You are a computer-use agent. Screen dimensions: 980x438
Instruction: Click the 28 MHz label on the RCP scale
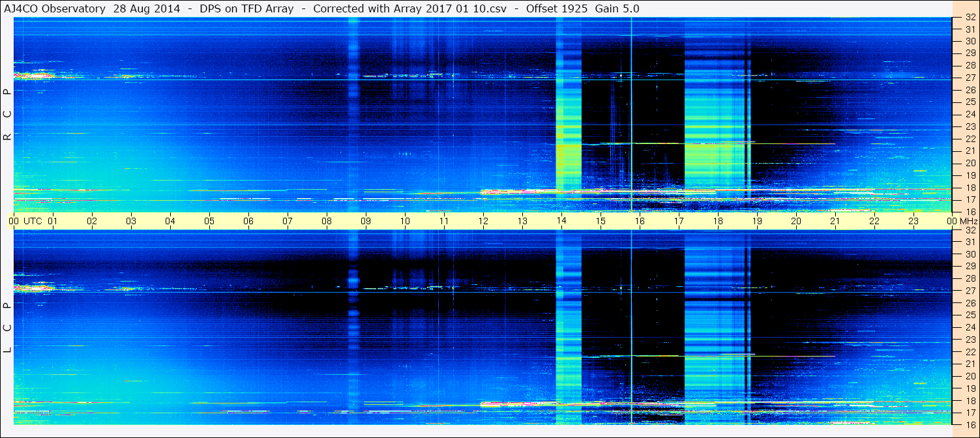coord(970,66)
